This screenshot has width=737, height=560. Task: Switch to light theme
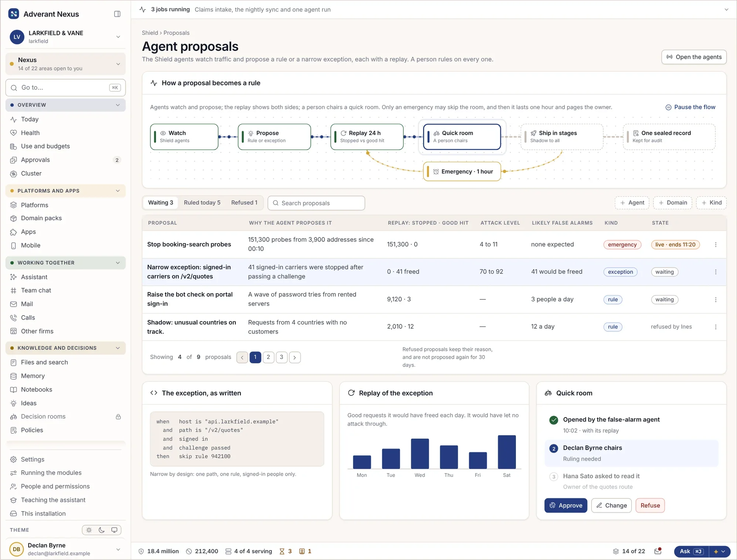coord(89,530)
